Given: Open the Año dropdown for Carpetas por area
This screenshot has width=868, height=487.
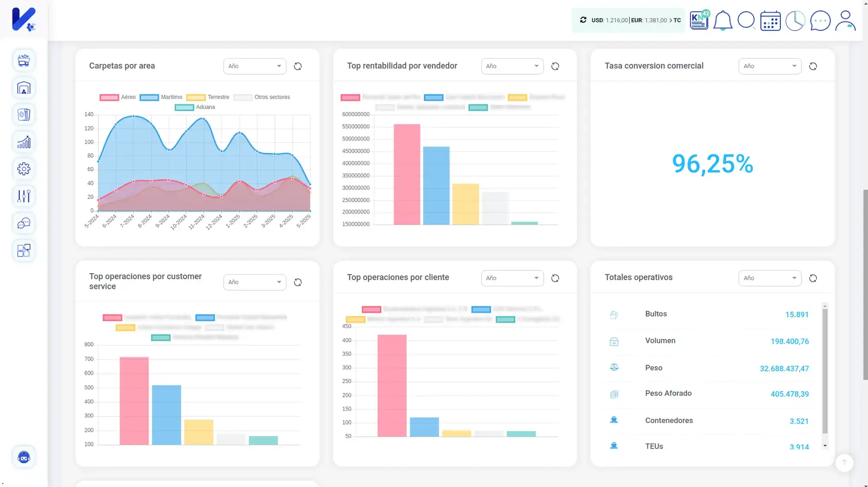Looking at the screenshot, I should click(x=254, y=66).
